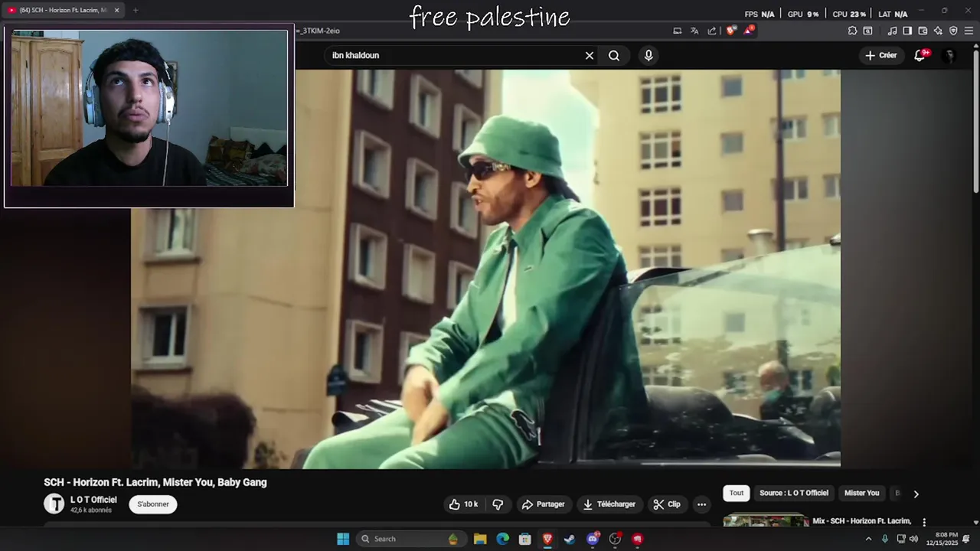Select the Mister You chip
980x551 pixels.
(x=861, y=493)
